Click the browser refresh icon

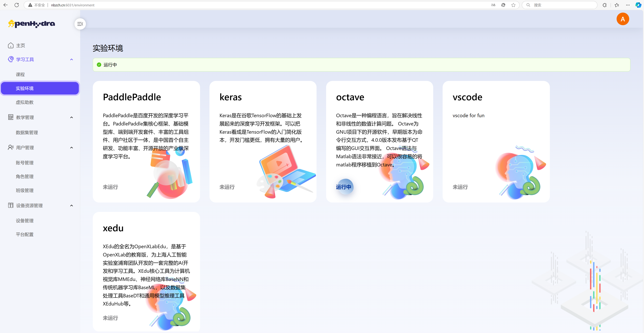(17, 5)
